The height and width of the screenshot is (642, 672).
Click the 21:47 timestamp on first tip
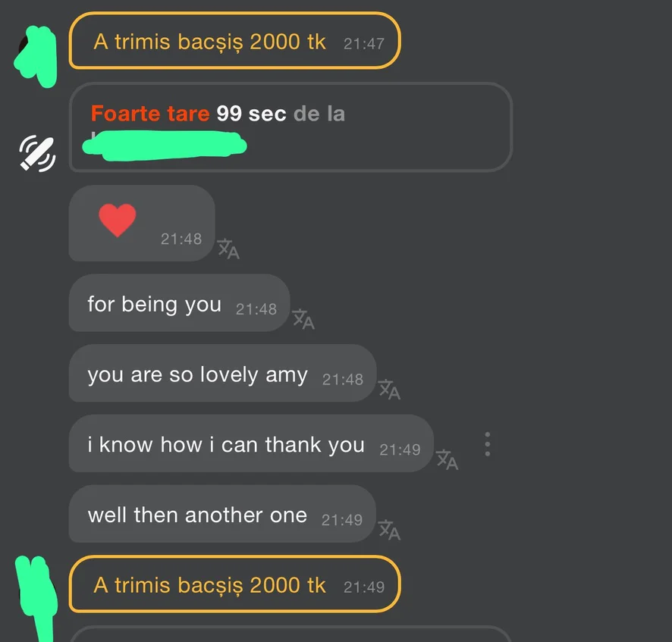[x=364, y=43]
